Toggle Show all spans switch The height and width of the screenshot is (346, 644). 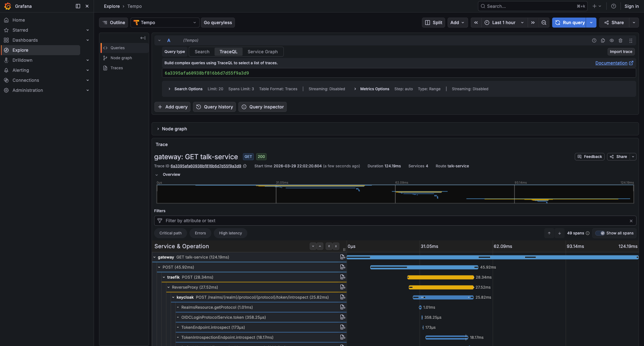(x=601, y=233)
